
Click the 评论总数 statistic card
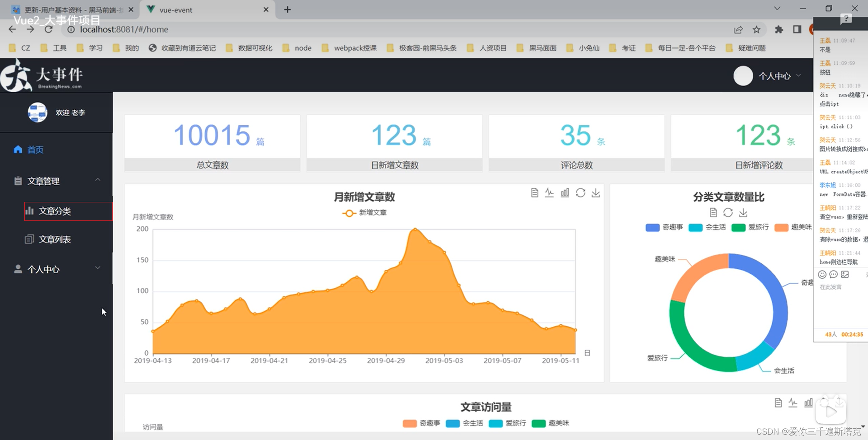(x=576, y=143)
